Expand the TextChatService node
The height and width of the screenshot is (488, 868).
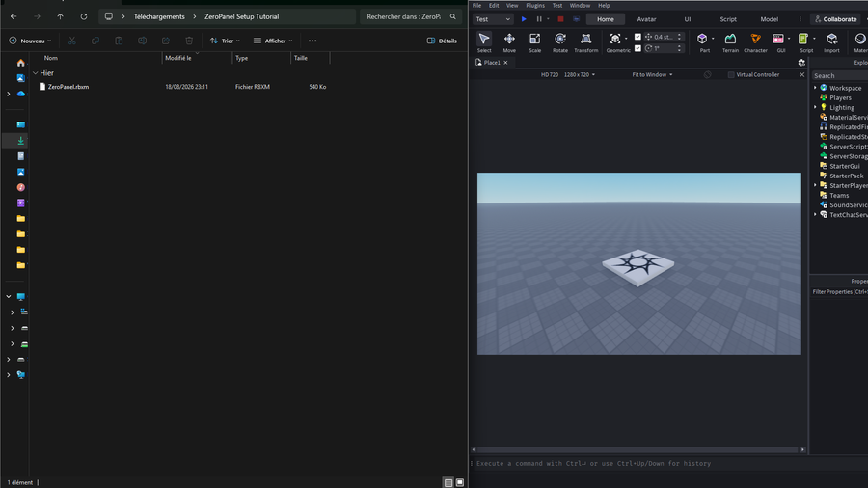coord(815,214)
